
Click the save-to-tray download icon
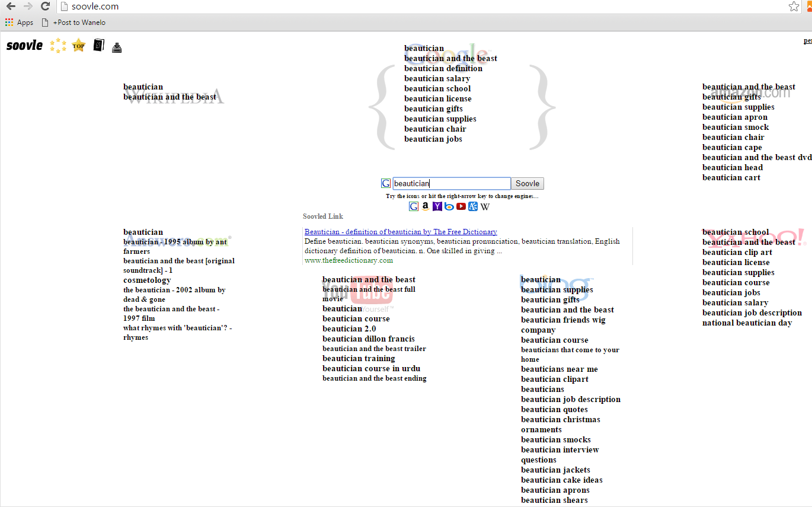[x=117, y=47]
